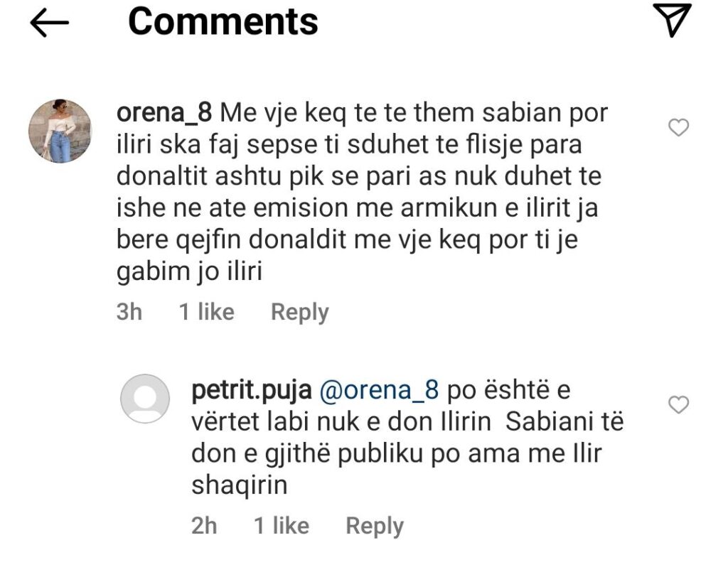Image resolution: width=728 pixels, height=562 pixels.
Task: View the 1 like on petrit.puja's reply
Action: (281, 526)
